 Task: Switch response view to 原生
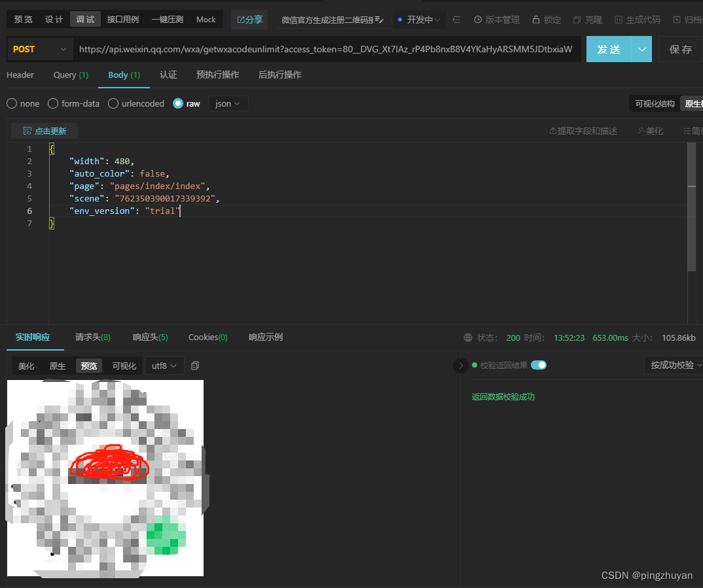pos(58,366)
